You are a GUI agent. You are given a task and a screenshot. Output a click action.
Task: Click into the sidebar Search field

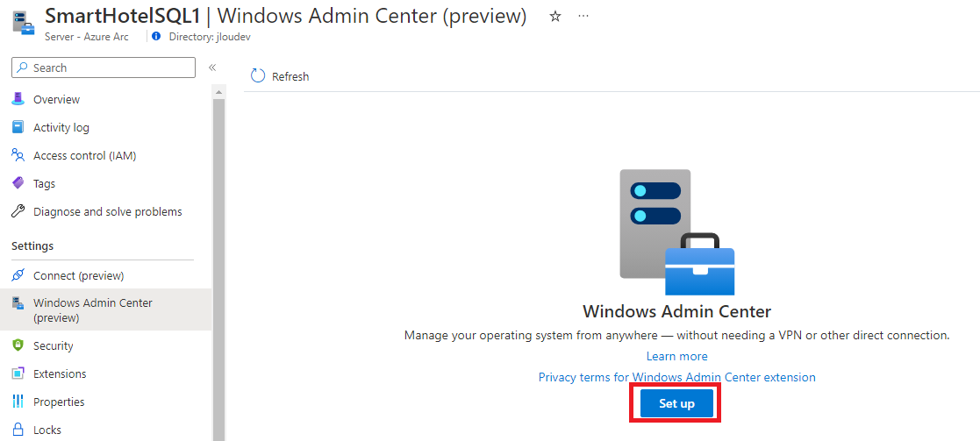coord(104,68)
